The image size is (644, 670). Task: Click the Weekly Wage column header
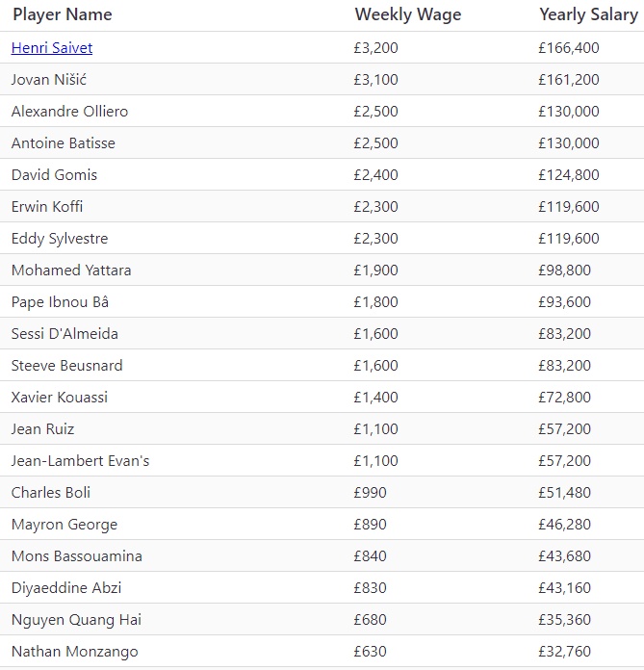(x=407, y=14)
